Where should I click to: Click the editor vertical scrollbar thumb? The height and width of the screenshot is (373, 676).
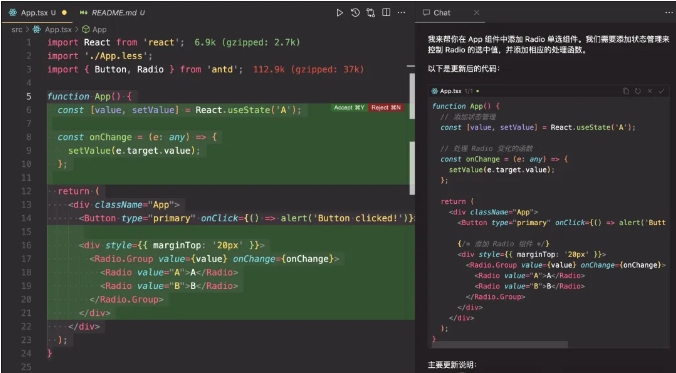(x=412, y=96)
